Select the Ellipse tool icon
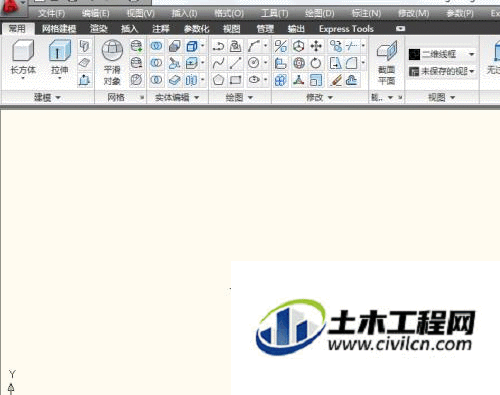The height and width of the screenshot is (395, 500). (254, 80)
